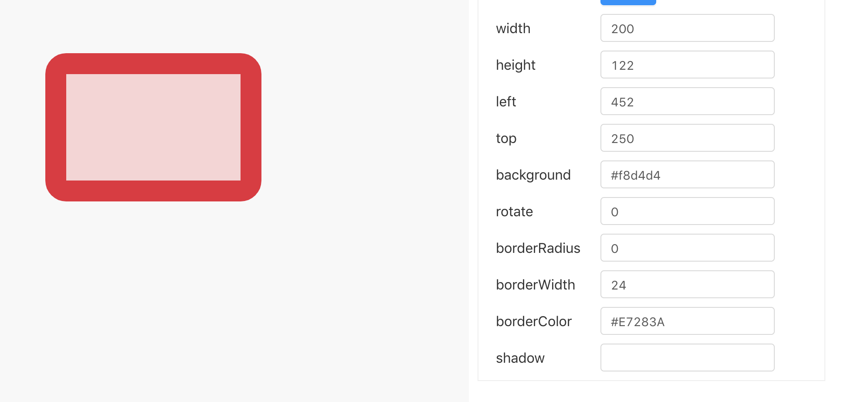Click the height input field showing 122
The height and width of the screenshot is (402, 868).
point(687,65)
